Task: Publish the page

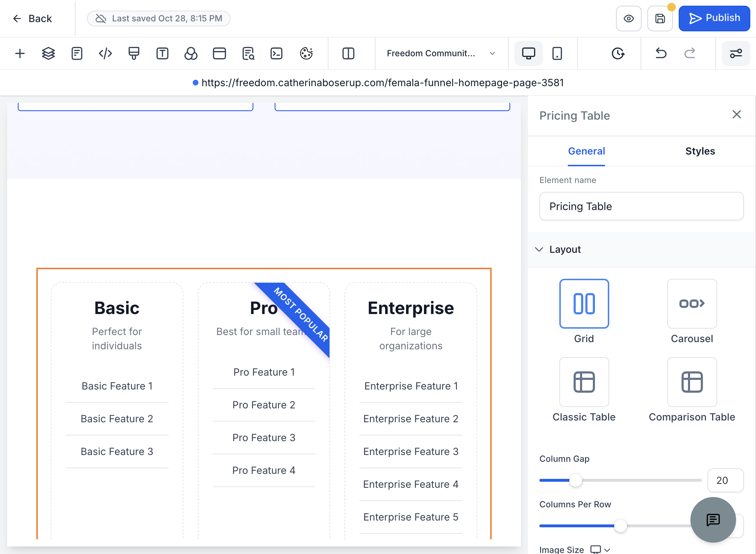Action: (714, 19)
